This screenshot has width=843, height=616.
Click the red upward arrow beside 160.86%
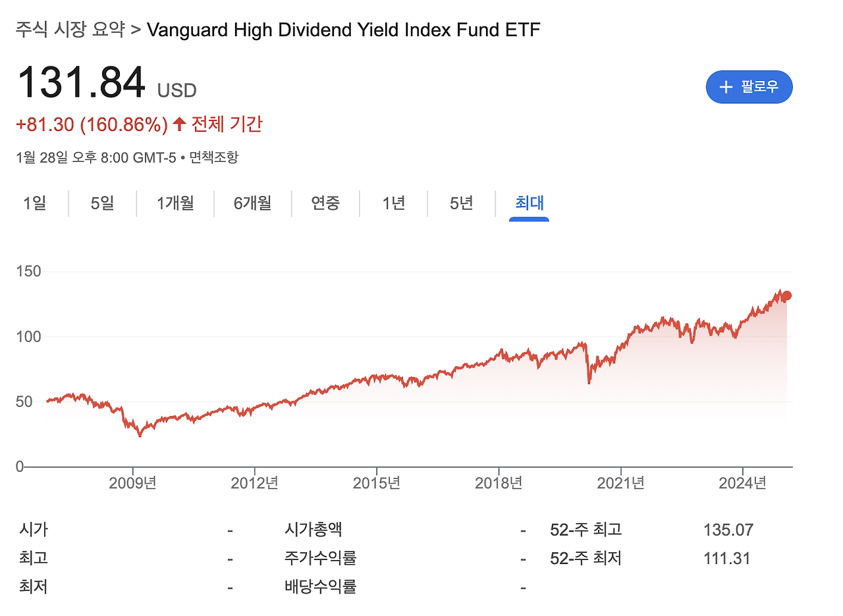[x=178, y=124]
